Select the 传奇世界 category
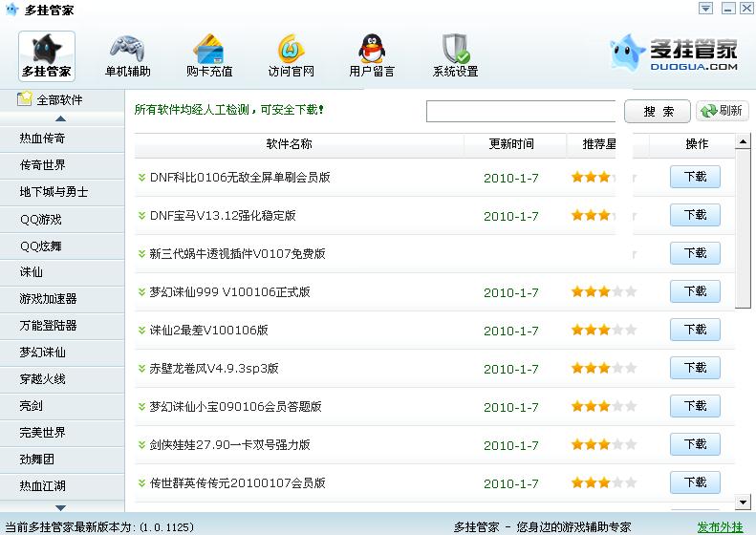Screen dimensions: 756x535 62,165
